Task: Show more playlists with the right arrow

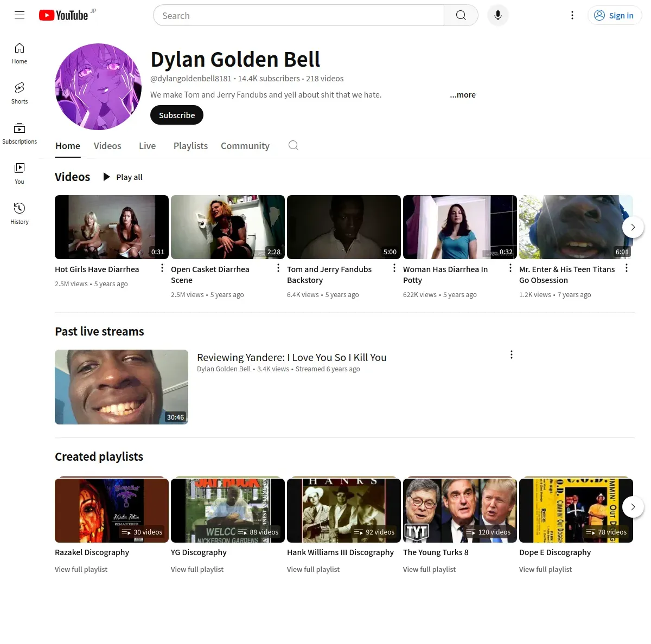Action: click(633, 507)
